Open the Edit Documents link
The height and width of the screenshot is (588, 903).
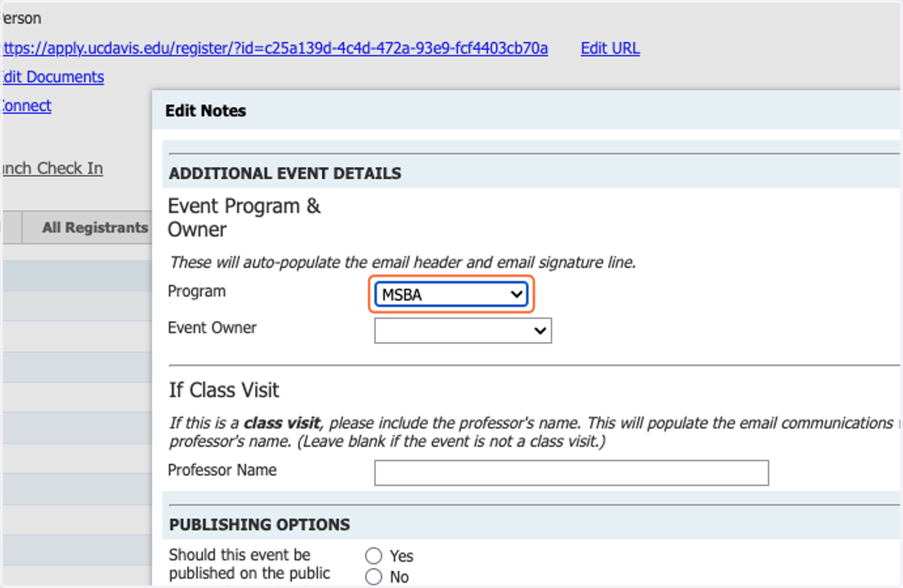[52, 77]
